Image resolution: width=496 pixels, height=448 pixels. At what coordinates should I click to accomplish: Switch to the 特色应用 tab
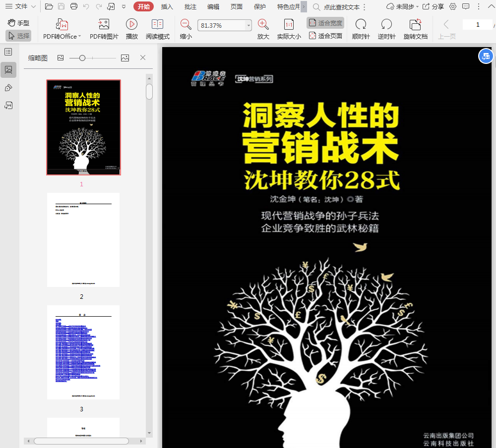[x=288, y=6]
